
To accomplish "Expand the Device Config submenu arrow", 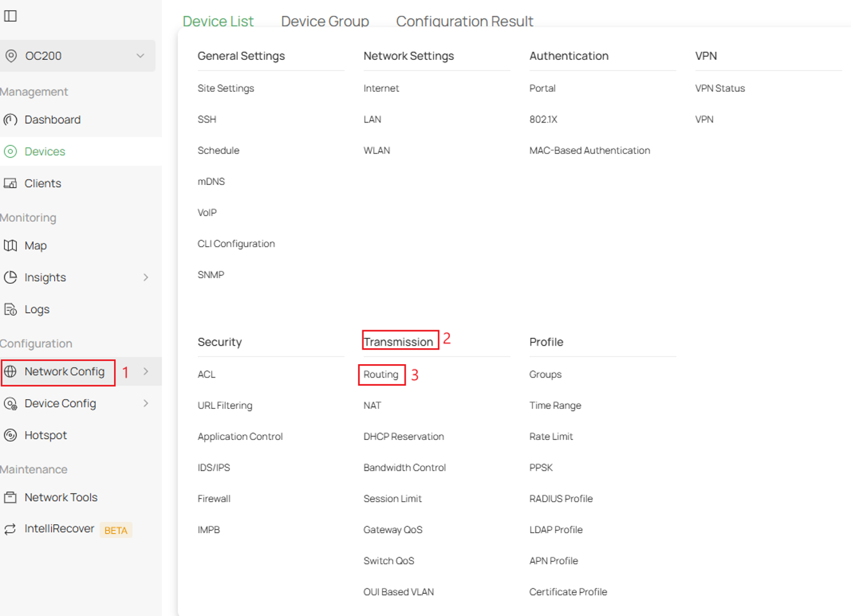I will click(146, 404).
